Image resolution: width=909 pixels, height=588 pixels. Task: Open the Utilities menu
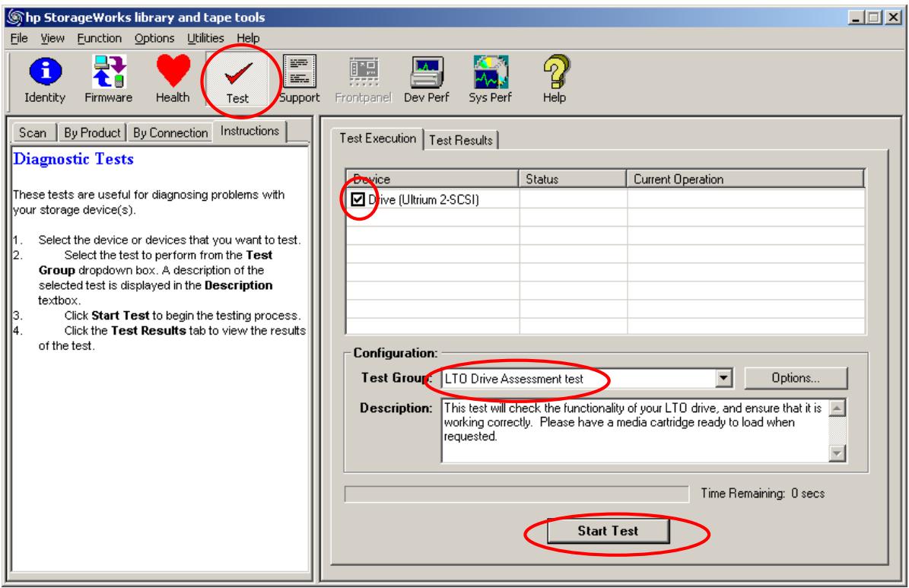coord(205,38)
